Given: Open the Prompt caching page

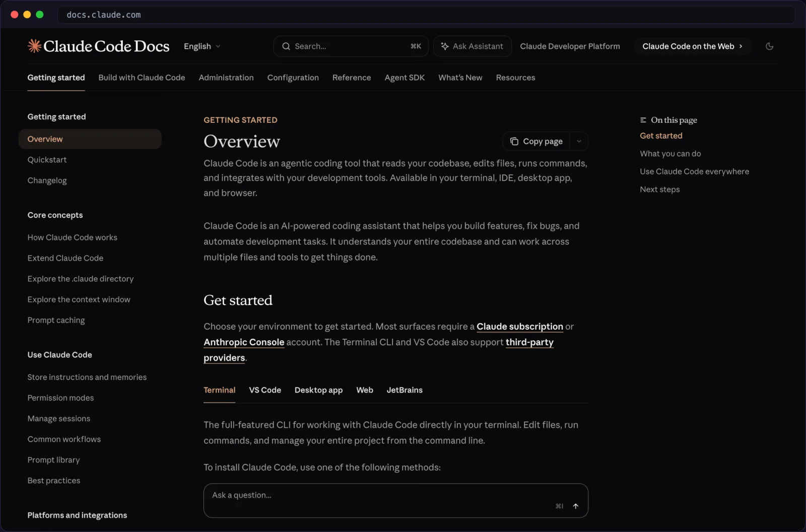Looking at the screenshot, I should pos(56,320).
